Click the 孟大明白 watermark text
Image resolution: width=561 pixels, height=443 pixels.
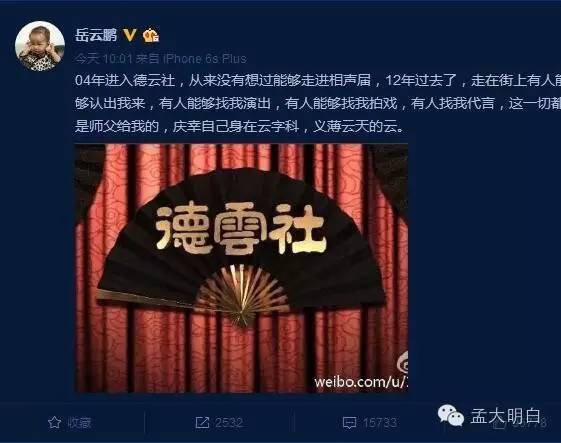505,416
